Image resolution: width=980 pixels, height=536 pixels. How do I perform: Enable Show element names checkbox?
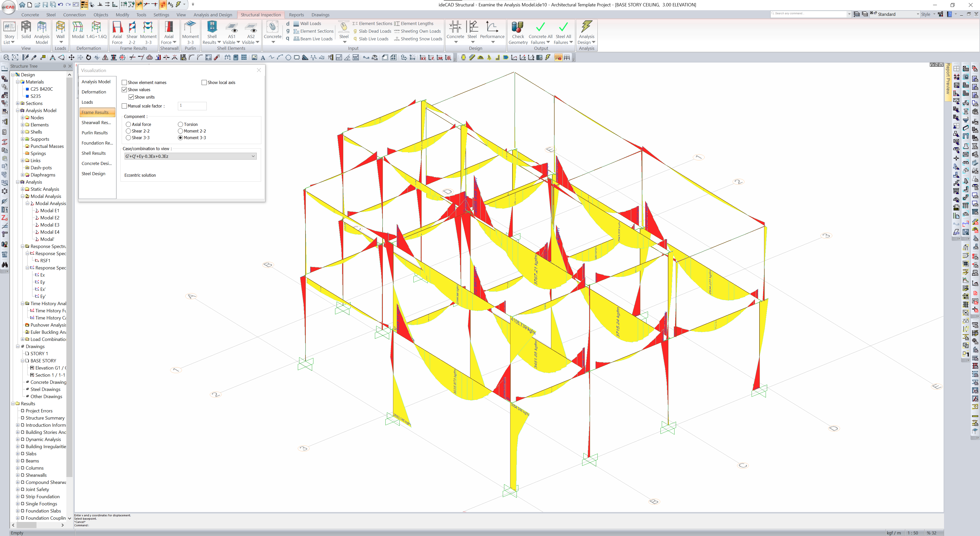[124, 82]
